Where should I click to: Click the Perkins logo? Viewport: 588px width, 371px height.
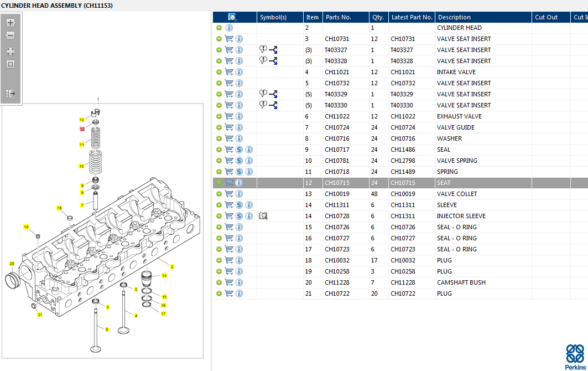coord(574,357)
